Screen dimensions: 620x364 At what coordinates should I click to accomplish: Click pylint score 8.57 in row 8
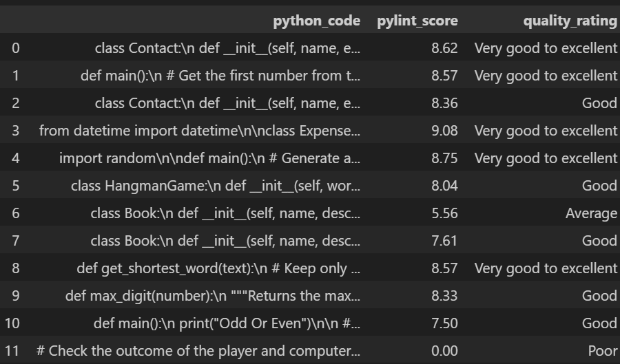click(x=444, y=268)
